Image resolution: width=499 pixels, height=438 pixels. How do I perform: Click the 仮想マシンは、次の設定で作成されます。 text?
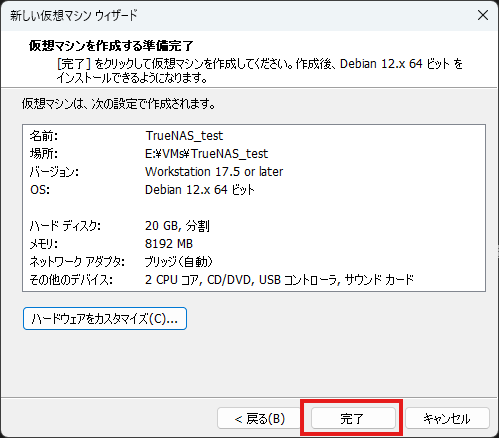119,104
